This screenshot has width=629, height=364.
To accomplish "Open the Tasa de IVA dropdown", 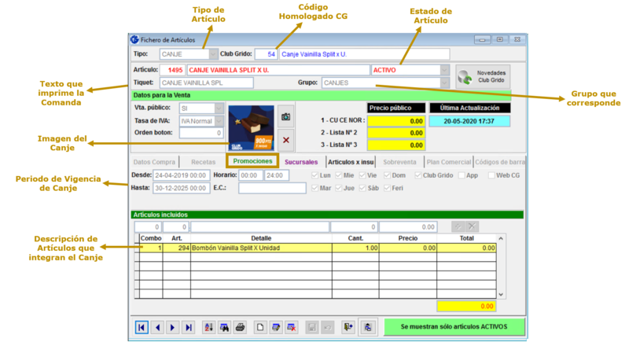I will click(220, 121).
